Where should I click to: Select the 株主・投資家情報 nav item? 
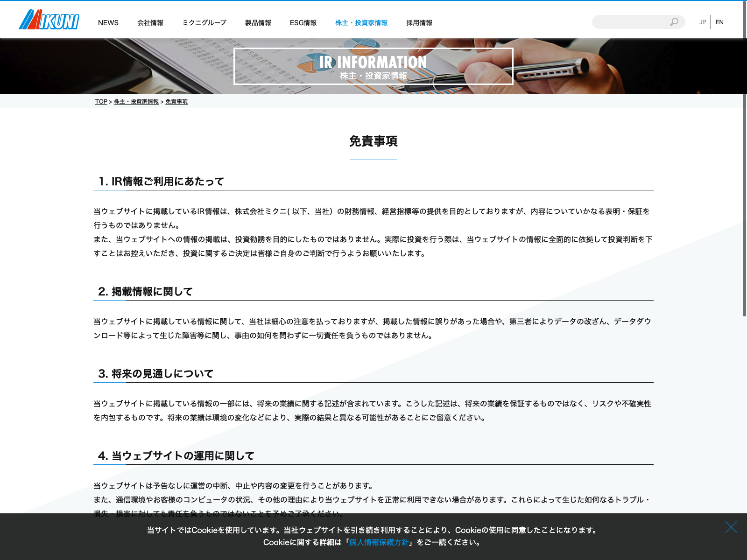pyautogui.click(x=361, y=23)
